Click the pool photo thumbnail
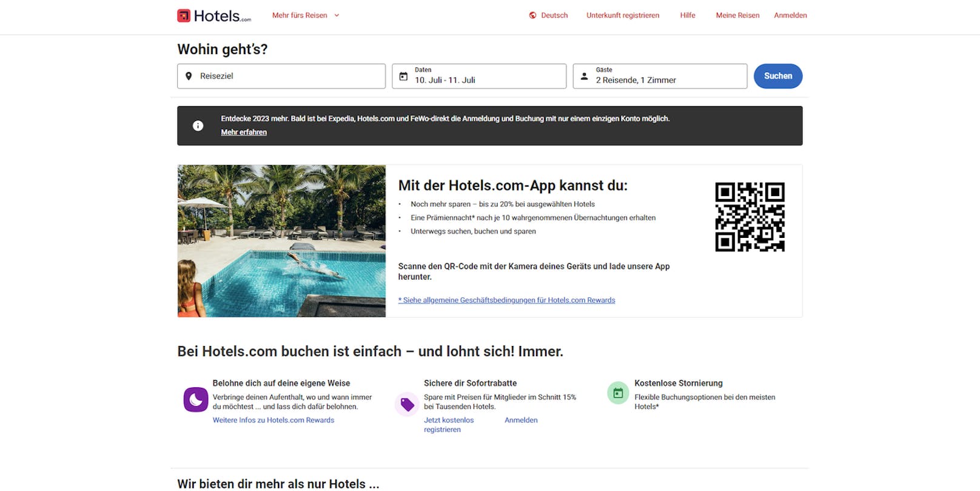The height and width of the screenshot is (491, 980). (x=281, y=241)
